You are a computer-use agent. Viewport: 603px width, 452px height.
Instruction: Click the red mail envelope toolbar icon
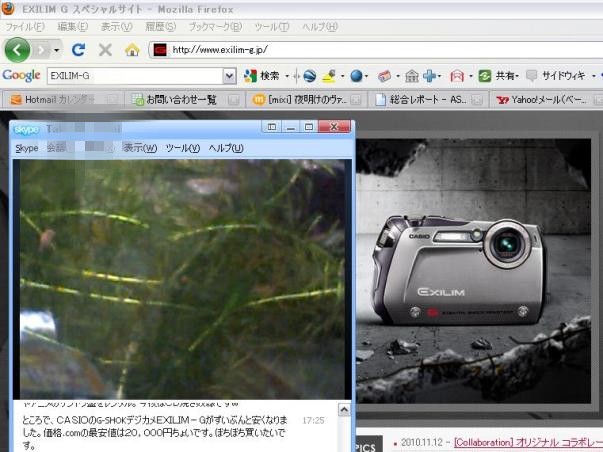coord(456,76)
